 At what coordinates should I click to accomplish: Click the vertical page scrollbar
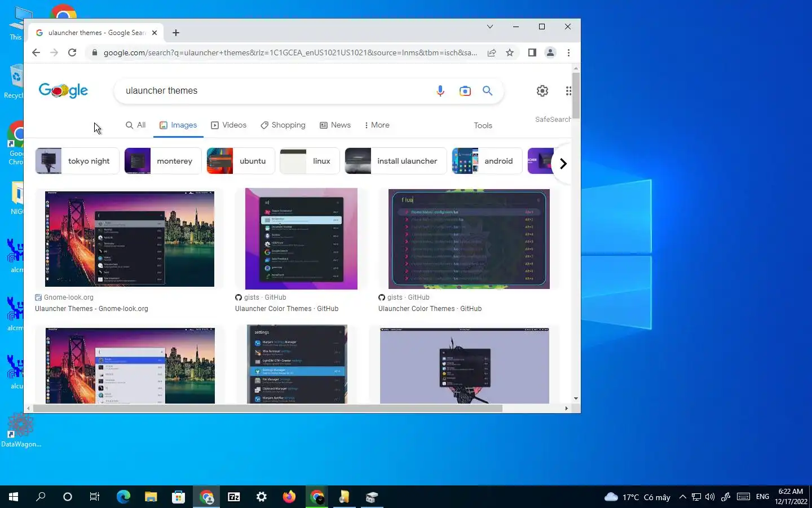pyautogui.click(x=576, y=95)
